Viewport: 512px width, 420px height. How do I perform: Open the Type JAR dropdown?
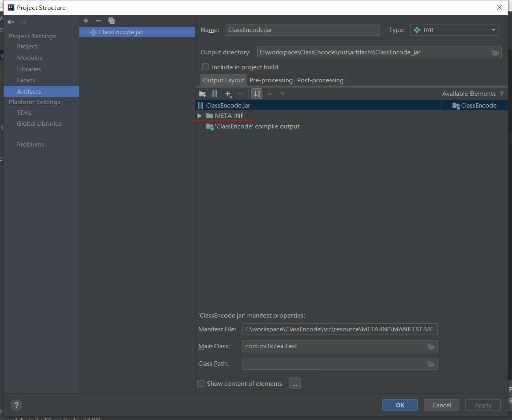454,30
